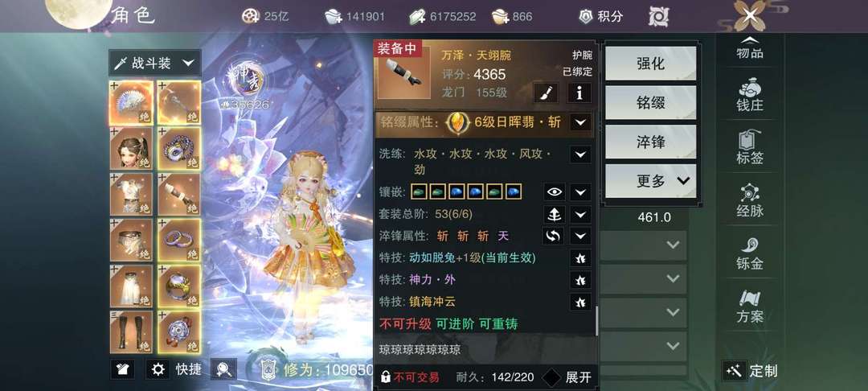
Task: Open the 铄金 icon in sidebar
Action: [x=750, y=253]
